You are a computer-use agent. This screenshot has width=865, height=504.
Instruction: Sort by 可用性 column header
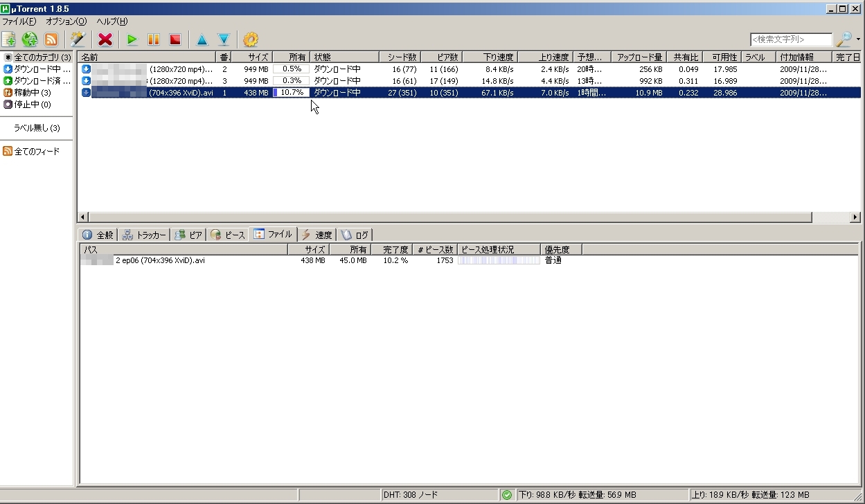point(722,57)
